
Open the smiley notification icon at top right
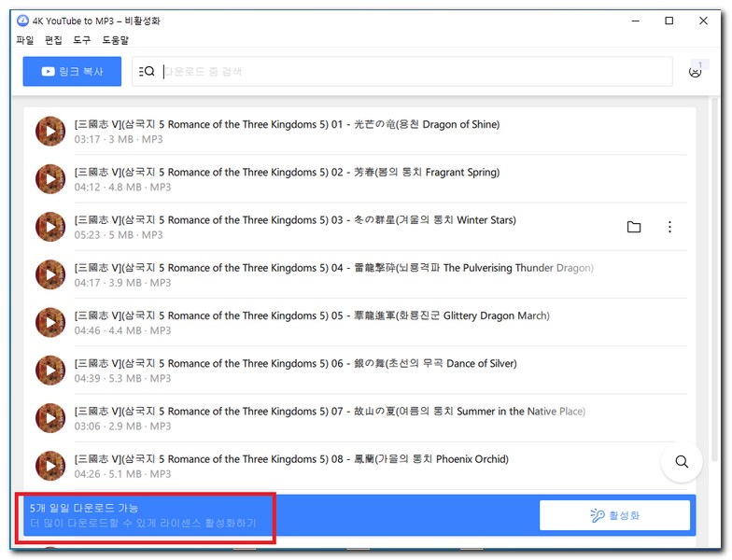(x=695, y=71)
